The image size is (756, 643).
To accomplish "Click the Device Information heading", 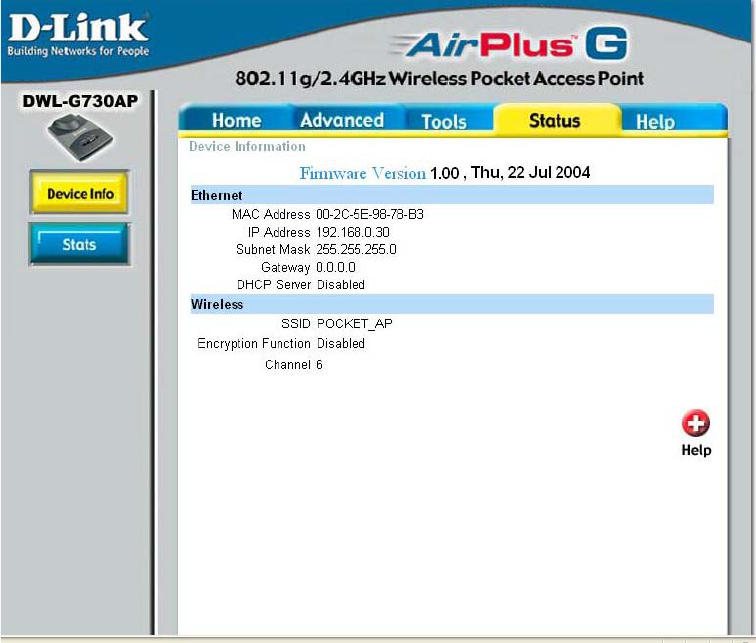I will 247,147.
